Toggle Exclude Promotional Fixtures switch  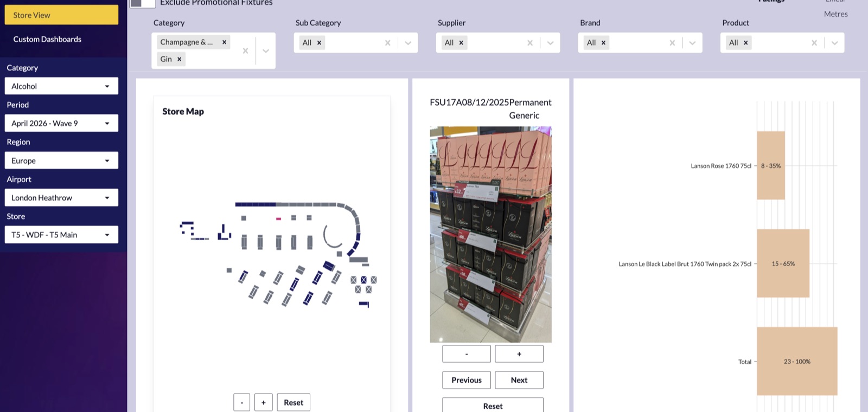(x=142, y=3)
